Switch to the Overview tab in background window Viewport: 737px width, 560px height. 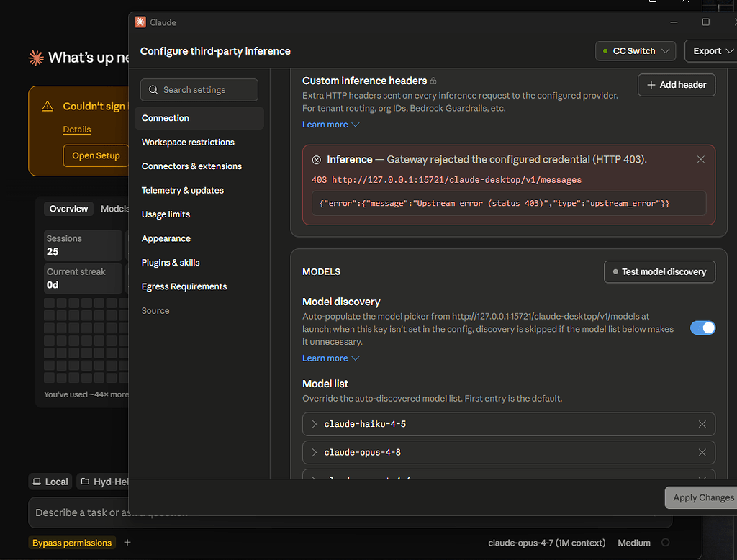(68, 209)
